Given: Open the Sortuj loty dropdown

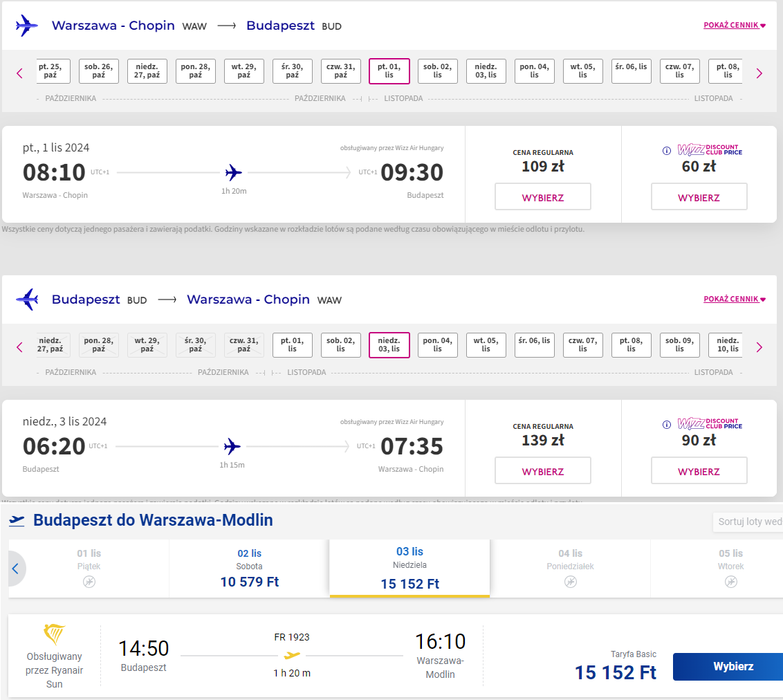Looking at the screenshot, I should (x=748, y=522).
